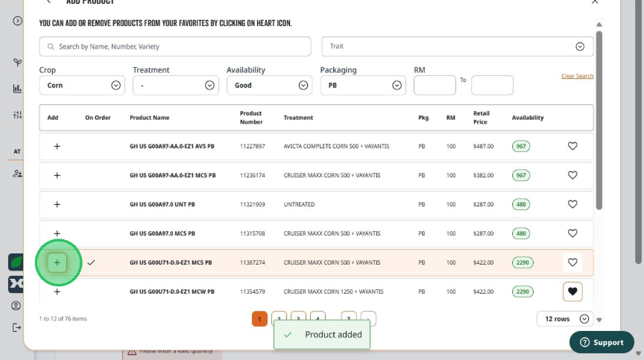Open the plant sprout icon in sidebar
The height and width of the screenshot is (360, 644).
(17, 63)
